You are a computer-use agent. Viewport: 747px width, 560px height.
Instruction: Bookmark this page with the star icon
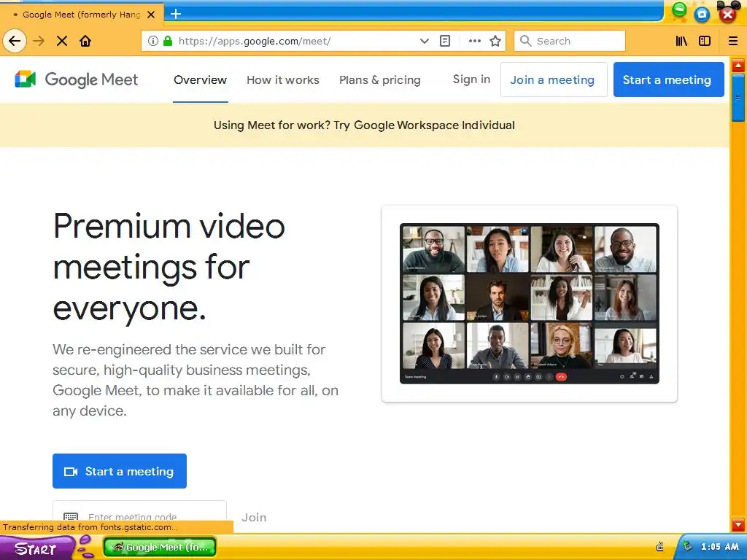tap(495, 41)
